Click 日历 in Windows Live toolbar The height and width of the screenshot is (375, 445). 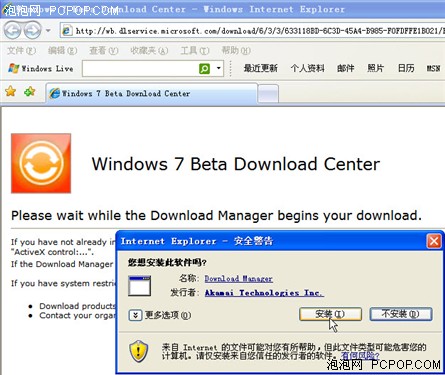(x=406, y=68)
